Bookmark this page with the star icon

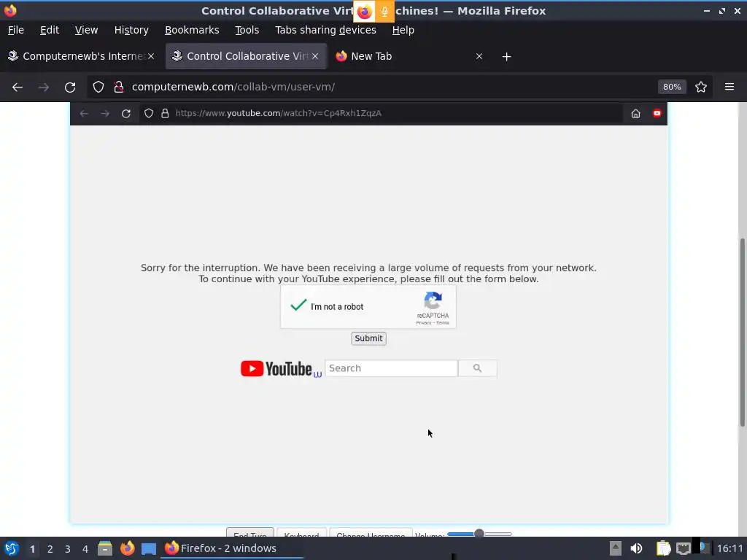click(701, 87)
